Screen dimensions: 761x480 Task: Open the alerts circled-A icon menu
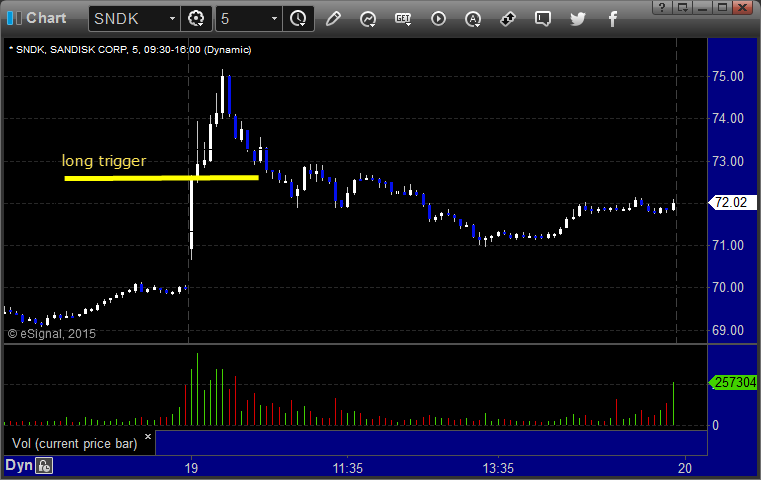pyautogui.click(x=473, y=19)
